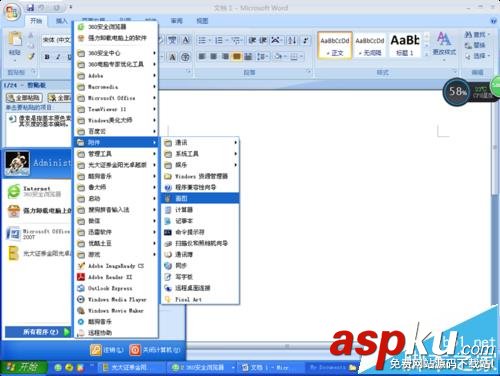The image size is (500, 376).
Task: Switch to the 审阅 ribbon tab
Action: (x=176, y=21)
